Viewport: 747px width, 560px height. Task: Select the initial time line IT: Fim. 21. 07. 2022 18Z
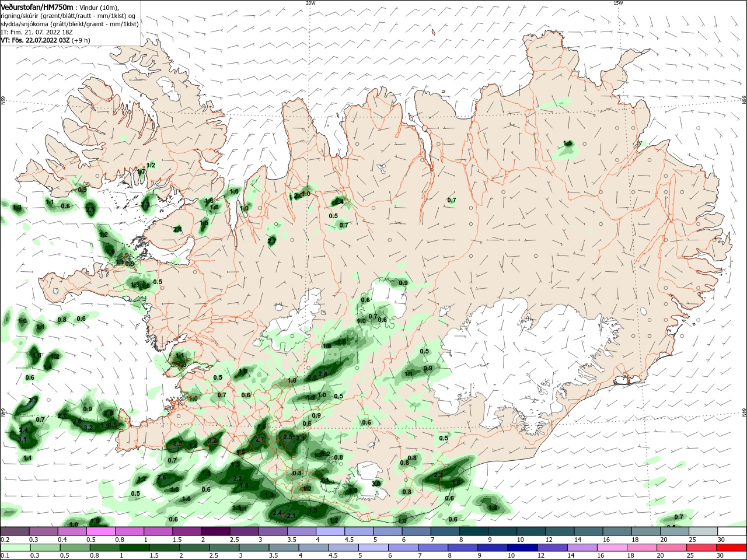click(x=37, y=32)
